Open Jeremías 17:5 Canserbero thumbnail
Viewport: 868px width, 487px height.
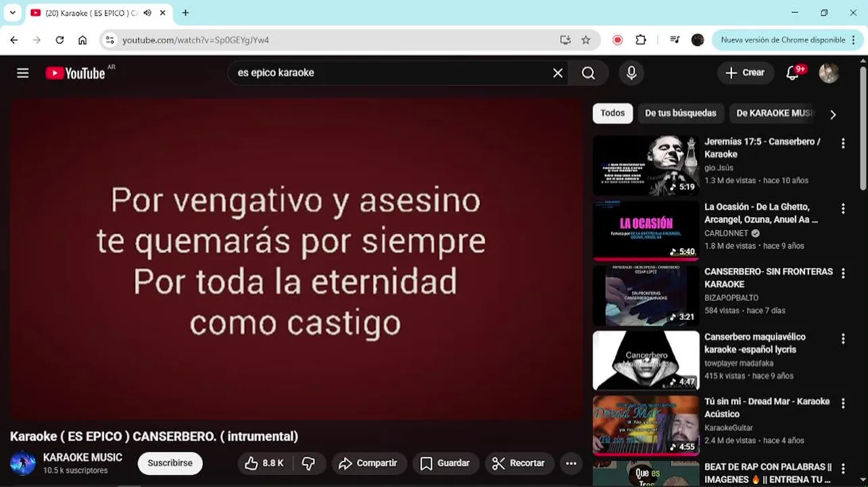(x=646, y=166)
